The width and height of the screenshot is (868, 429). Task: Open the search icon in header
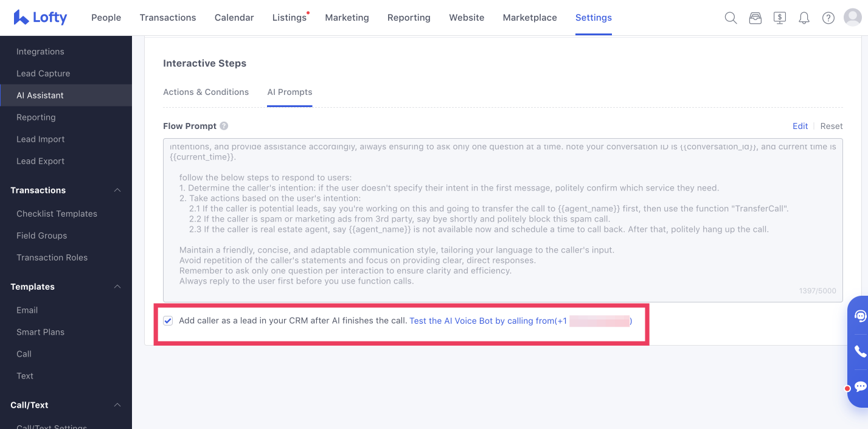(x=731, y=18)
